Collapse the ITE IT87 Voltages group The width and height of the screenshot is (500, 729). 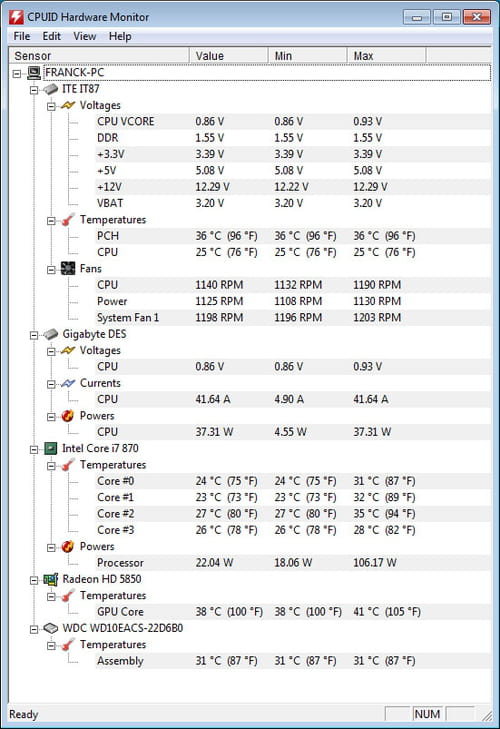click(51, 106)
